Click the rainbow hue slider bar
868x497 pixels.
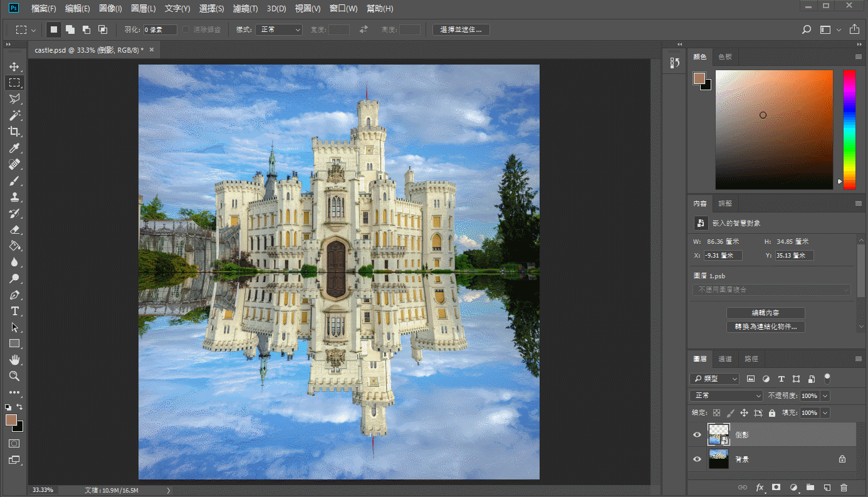849,128
